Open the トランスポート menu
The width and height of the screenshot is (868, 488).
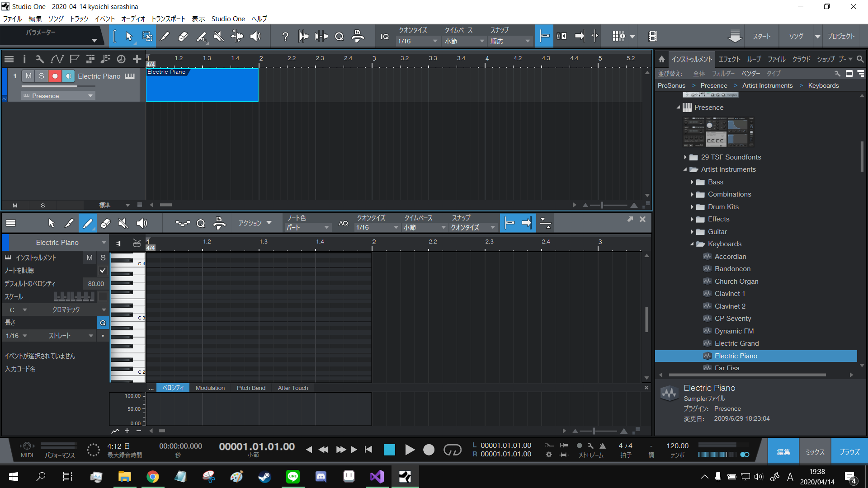tap(168, 19)
